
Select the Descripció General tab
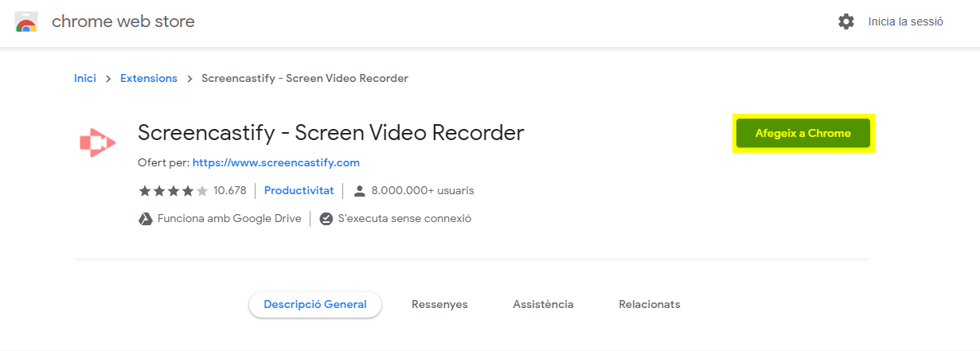315,304
